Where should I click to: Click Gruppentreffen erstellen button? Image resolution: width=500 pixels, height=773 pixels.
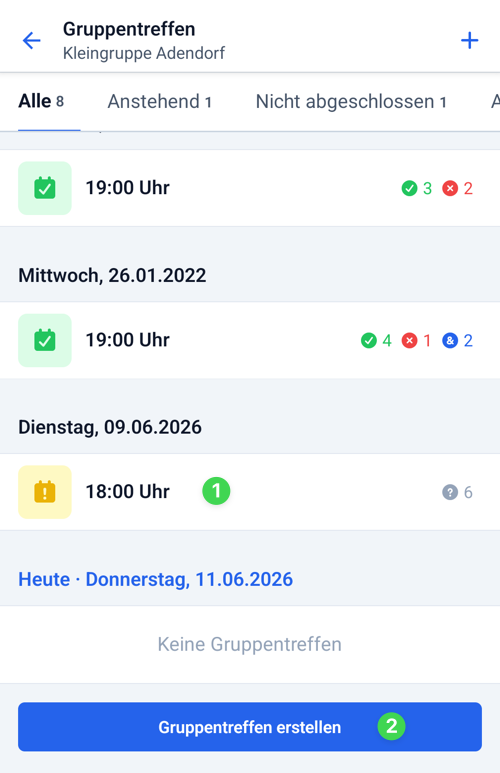250,727
